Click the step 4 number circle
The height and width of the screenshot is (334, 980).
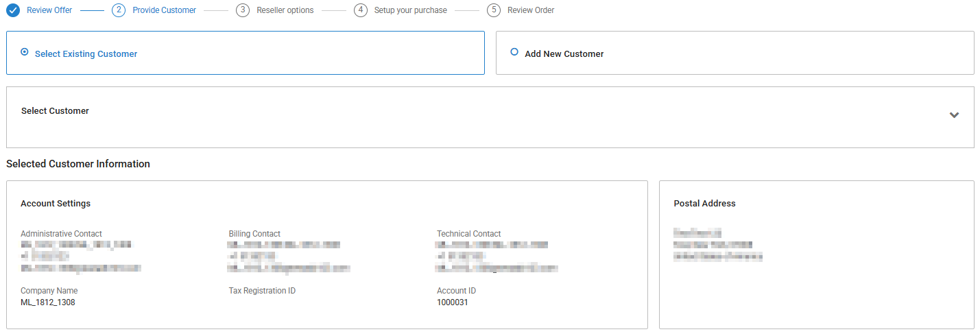point(361,10)
